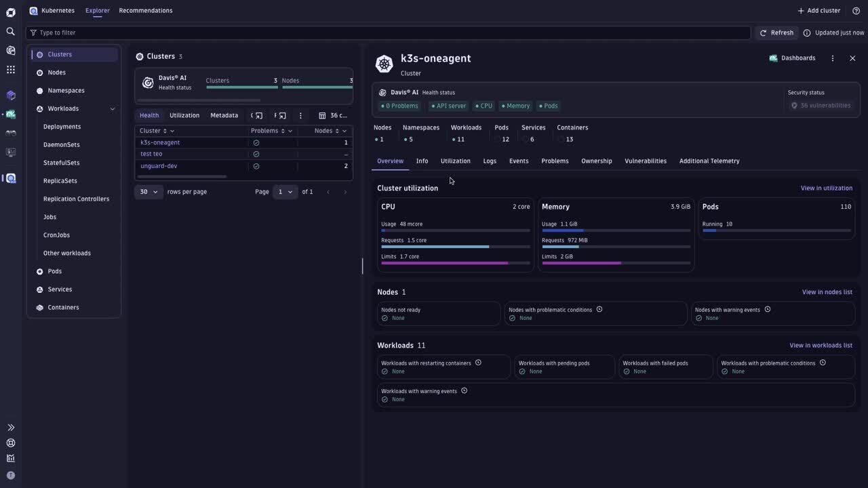
Task: Open the Nodes column menu chevron
Action: pos(344,131)
